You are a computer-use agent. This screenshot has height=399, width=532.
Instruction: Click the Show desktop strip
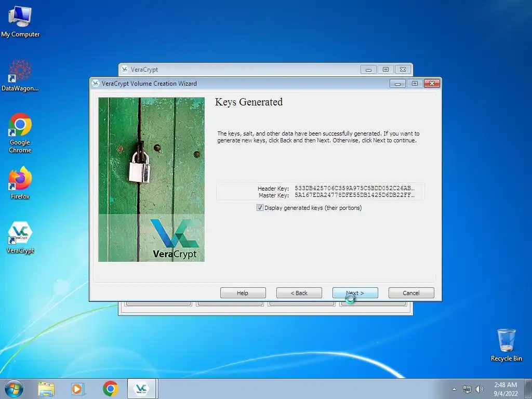(528, 389)
